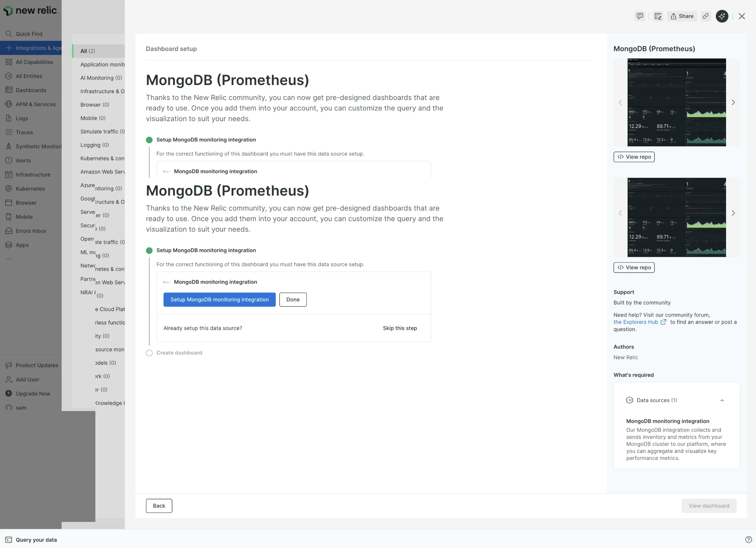Screen dimensions: 756x548
Task: Open Errors Inbox in sidebar
Action: click(26, 231)
